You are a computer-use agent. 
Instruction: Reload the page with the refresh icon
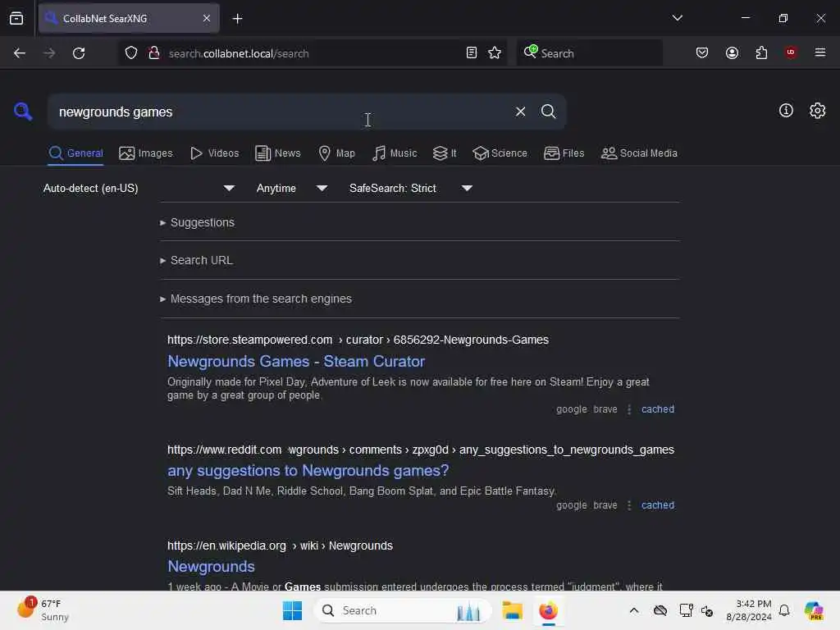tap(79, 53)
